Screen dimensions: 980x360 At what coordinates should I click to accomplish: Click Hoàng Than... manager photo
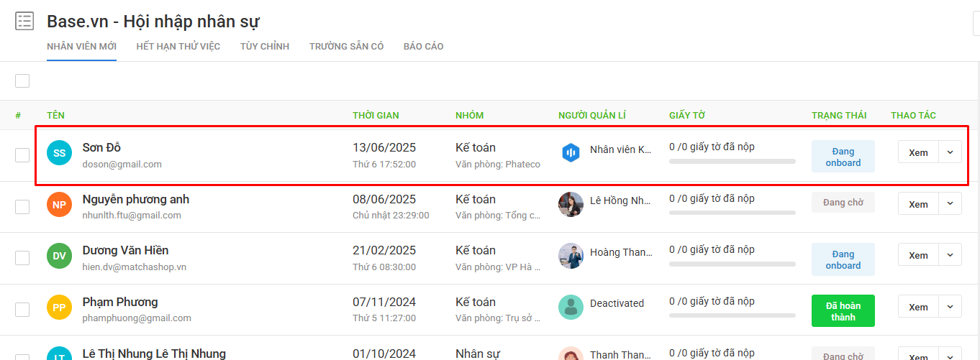(x=571, y=255)
